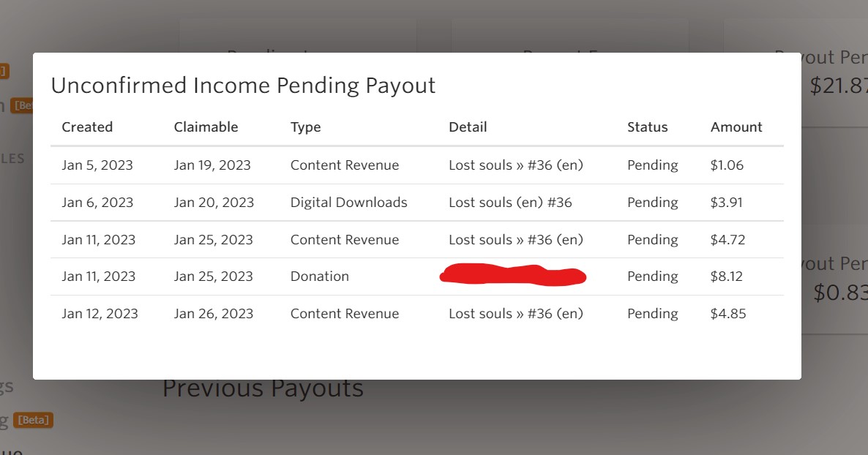The width and height of the screenshot is (868, 455).
Task: Select the Status column header
Action: coord(647,127)
